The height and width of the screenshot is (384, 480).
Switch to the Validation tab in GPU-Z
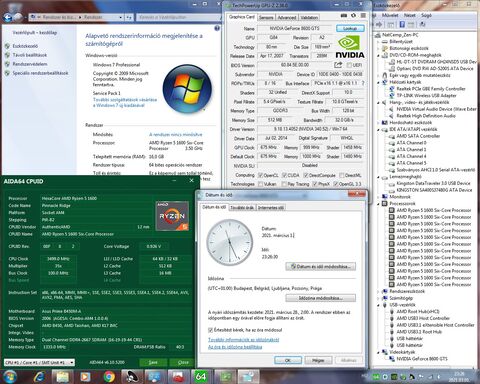pyautogui.click(x=309, y=17)
